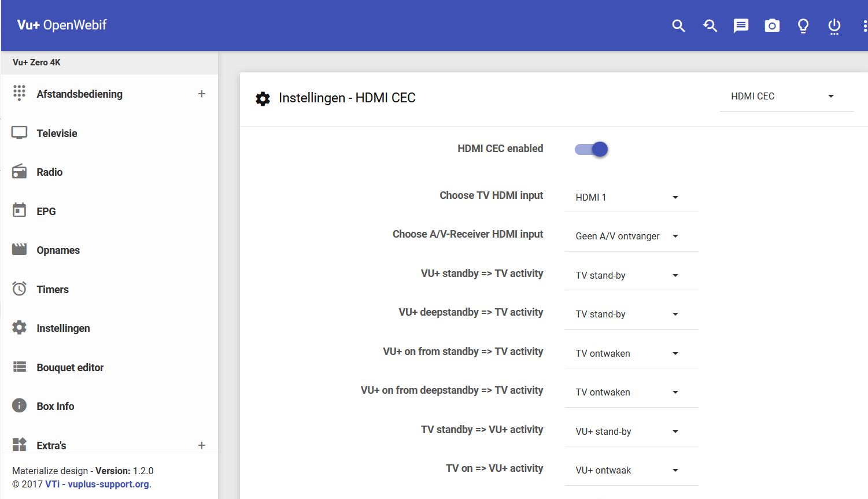868x499 pixels.
Task: Click the EPG calendar icon
Action: pos(19,210)
